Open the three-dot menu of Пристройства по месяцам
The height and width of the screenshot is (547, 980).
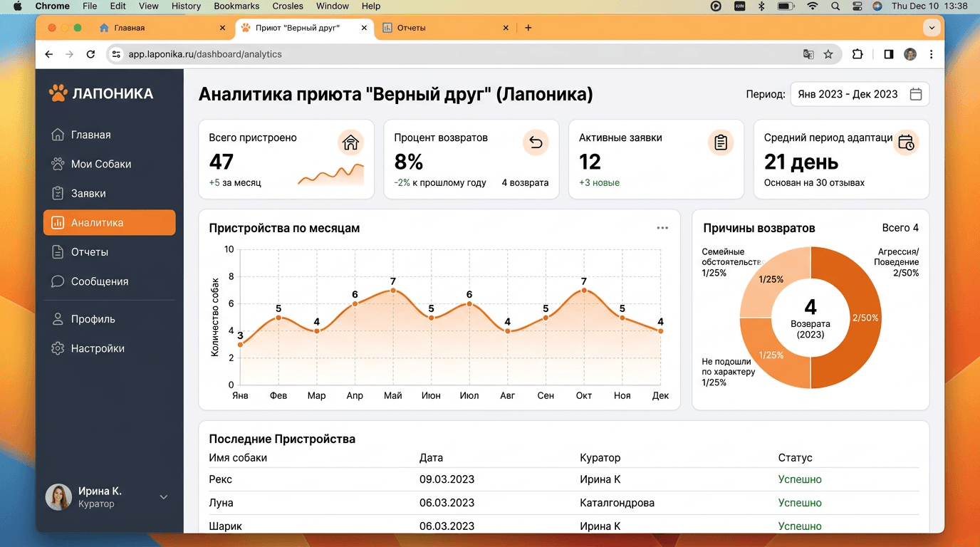pyautogui.click(x=662, y=228)
